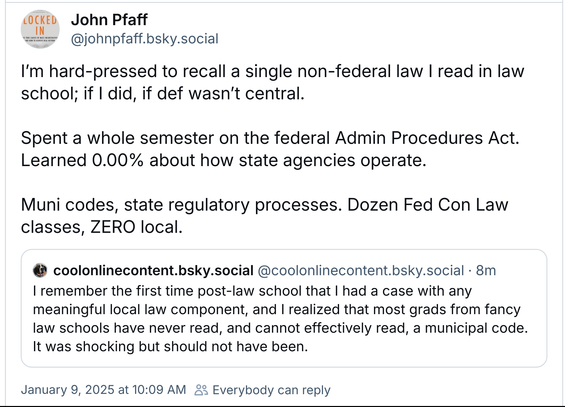Open John Pfaff's Locked In avatar
Image resolution: width=565 pixels, height=407 pixels.
[x=40, y=29]
